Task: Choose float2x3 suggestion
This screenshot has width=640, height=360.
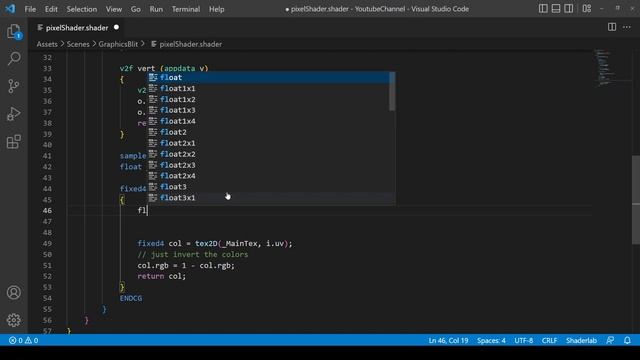Action: 268,165
